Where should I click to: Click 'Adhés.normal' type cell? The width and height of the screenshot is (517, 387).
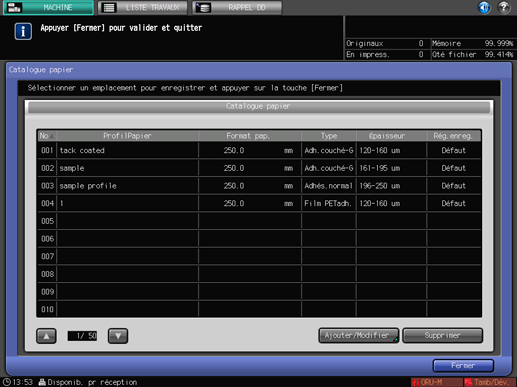click(329, 186)
